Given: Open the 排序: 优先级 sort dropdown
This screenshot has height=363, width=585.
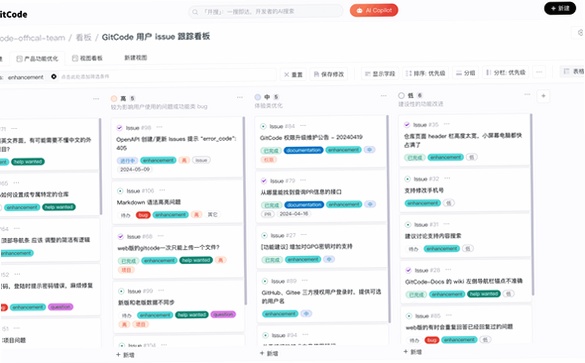Looking at the screenshot, I should [x=425, y=73].
